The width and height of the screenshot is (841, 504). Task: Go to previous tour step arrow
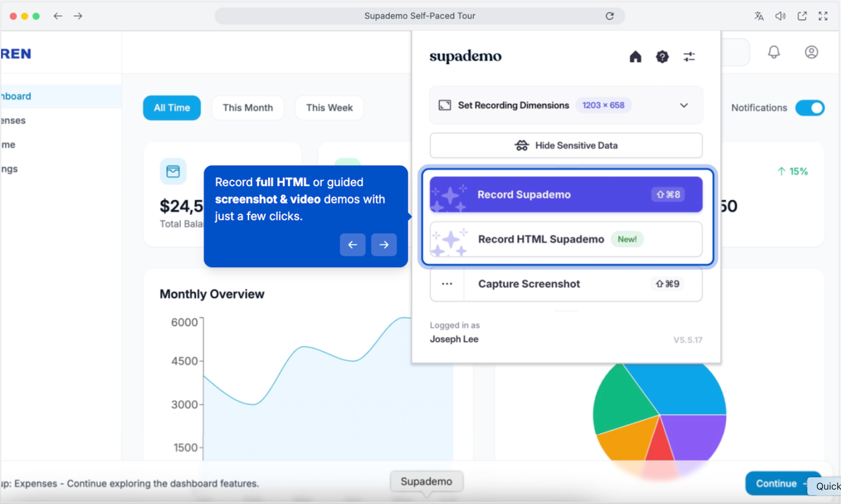coord(352,245)
